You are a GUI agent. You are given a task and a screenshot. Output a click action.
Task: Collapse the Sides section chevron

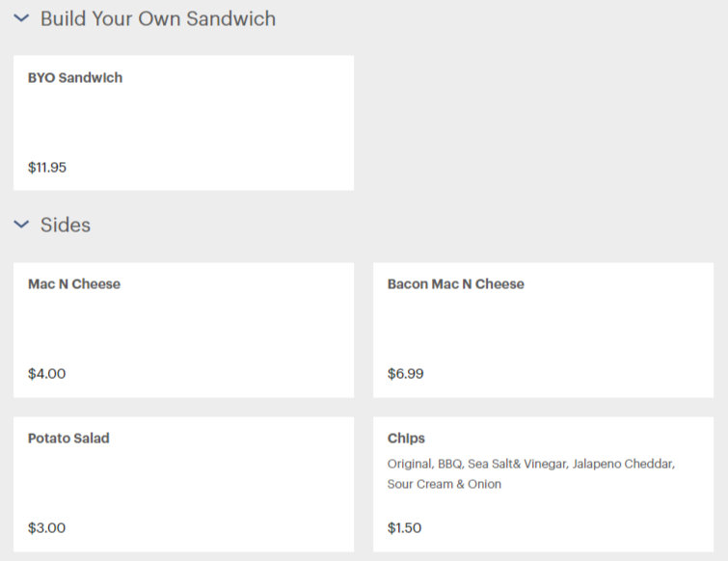click(21, 225)
